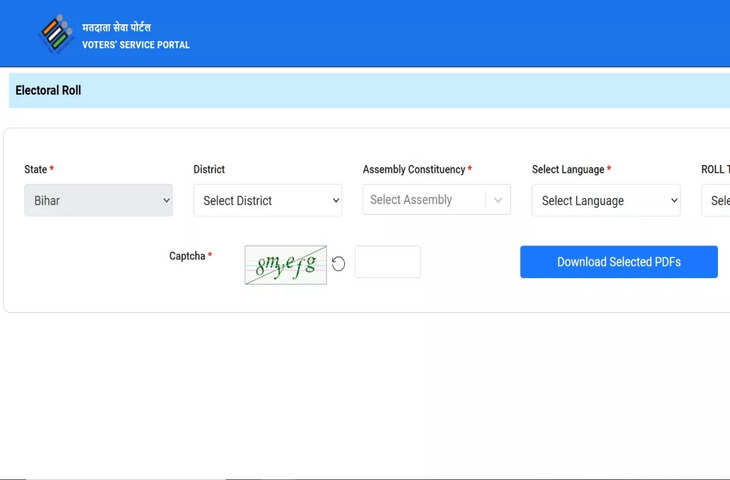Click the Select Language field label

click(569, 170)
